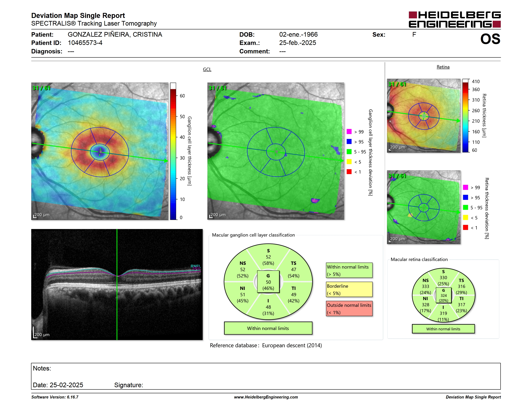Select Retina sector TS value 316 (29%)
Image resolution: width=532 pixels, height=411 pixels.
tap(461, 286)
